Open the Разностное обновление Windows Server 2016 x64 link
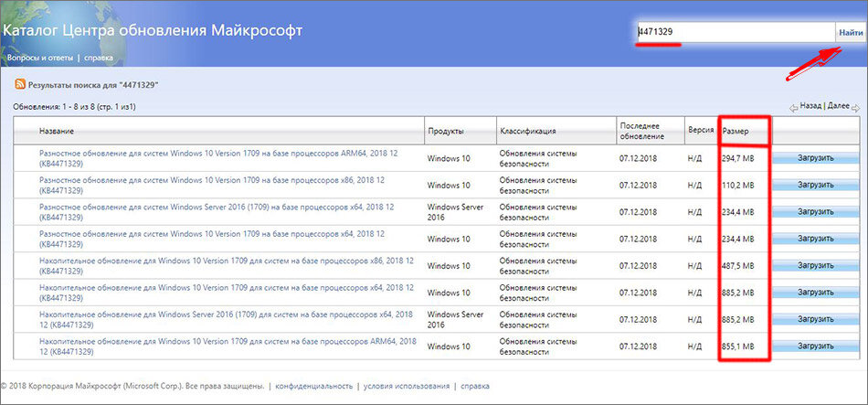The width and height of the screenshot is (868, 405). click(x=217, y=211)
